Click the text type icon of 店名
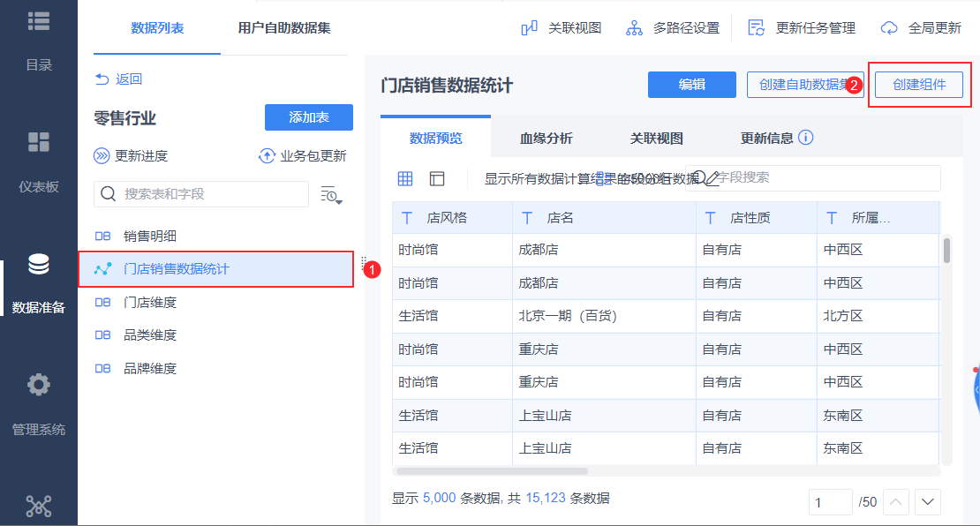 point(527,218)
